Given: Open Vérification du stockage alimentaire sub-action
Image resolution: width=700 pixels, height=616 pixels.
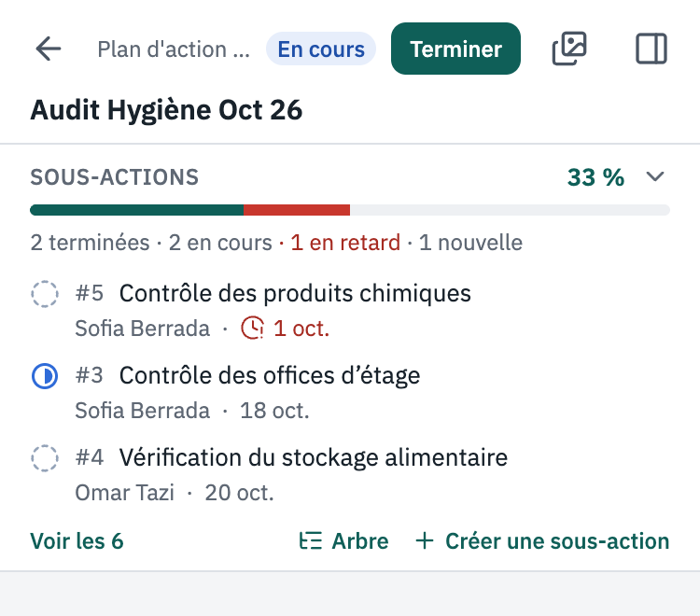Looking at the screenshot, I should point(314,457).
